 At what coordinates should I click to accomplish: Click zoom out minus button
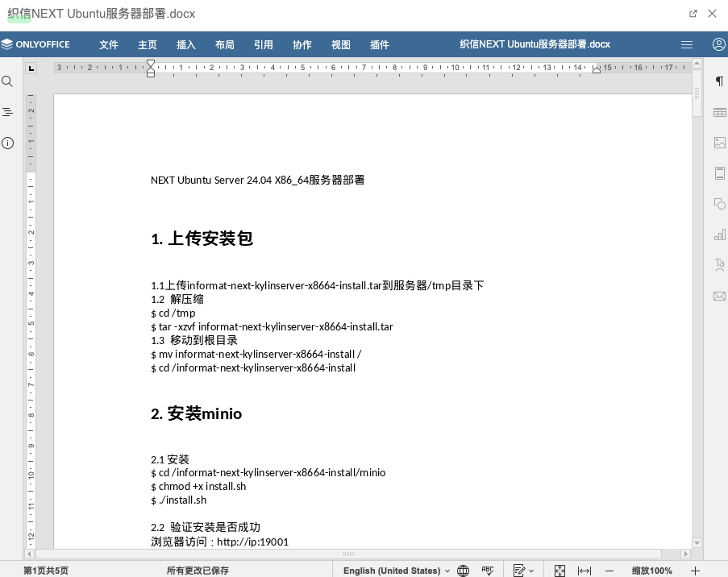coord(610,571)
